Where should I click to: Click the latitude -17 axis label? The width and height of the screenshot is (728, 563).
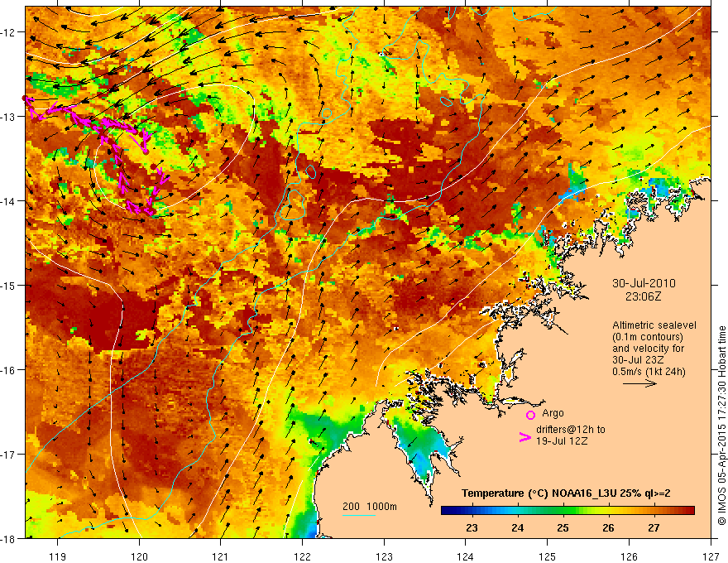[9, 455]
